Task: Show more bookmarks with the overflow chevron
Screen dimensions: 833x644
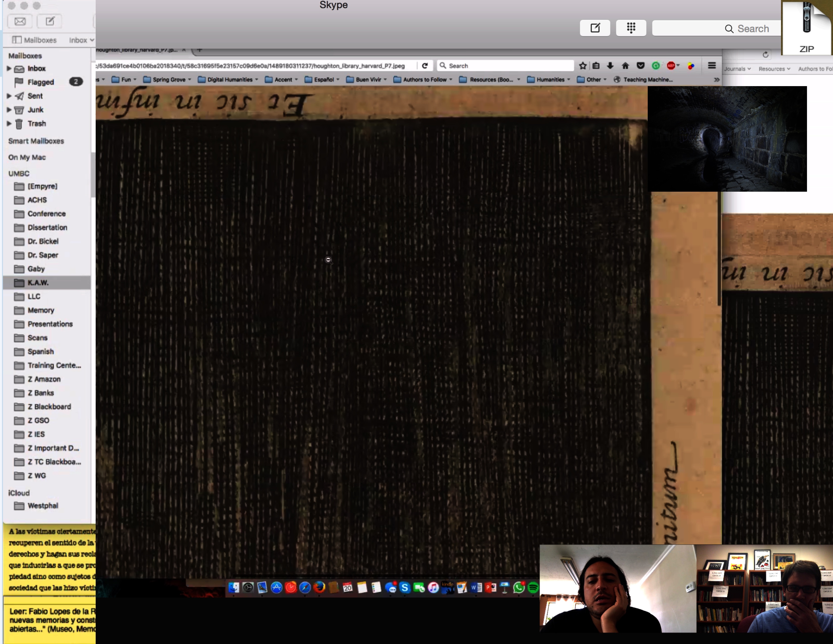Action: [717, 79]
